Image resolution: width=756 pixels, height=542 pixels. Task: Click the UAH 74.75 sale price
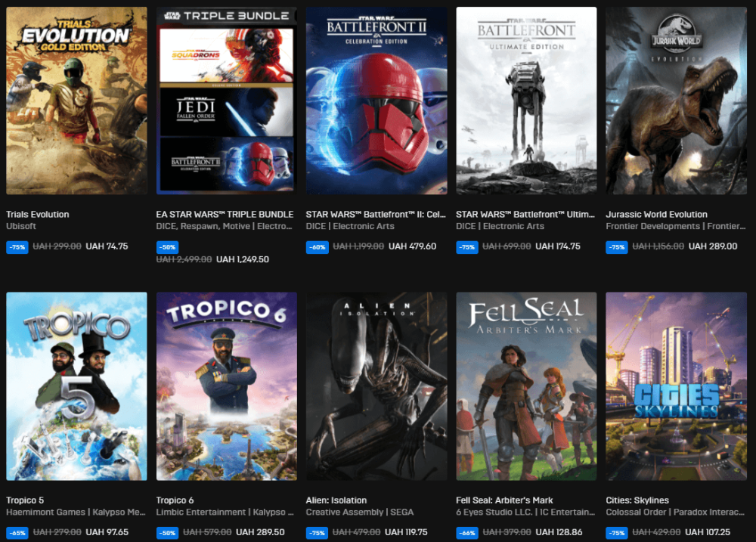pos(107,246)
